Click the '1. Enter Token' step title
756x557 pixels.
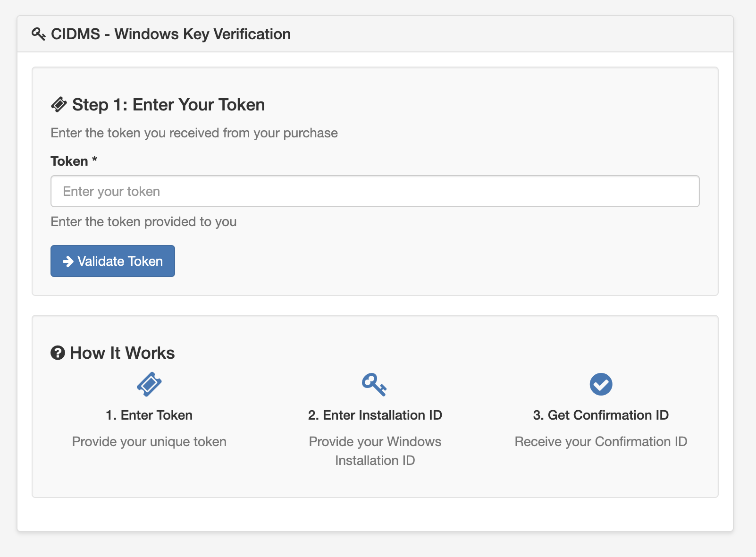click(149, 415)
